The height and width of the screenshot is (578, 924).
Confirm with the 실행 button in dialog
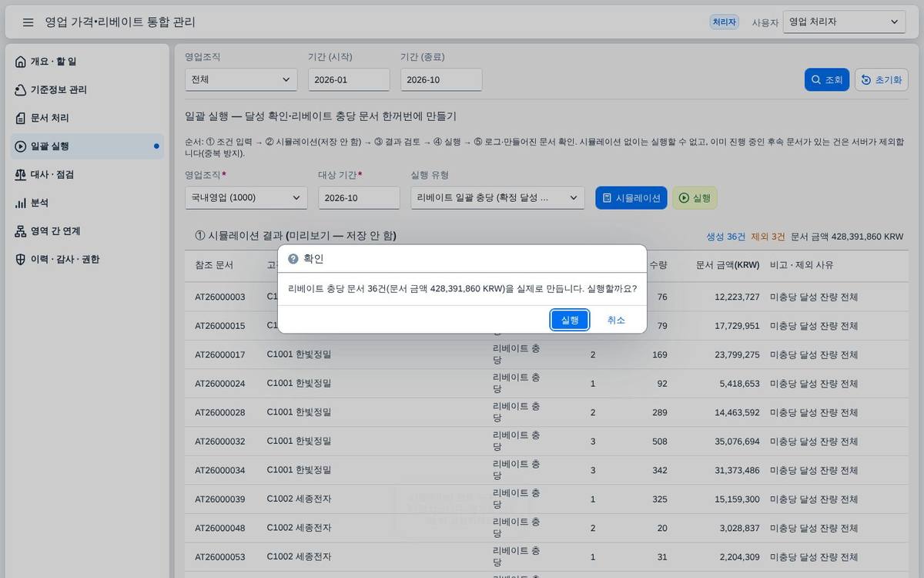click(570, 320)
